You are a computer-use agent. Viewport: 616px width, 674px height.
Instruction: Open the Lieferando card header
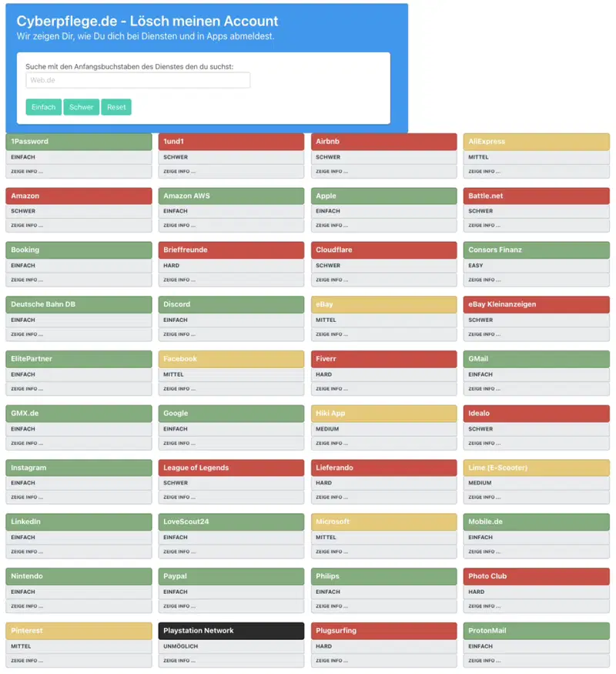click(x=383, y=468)
